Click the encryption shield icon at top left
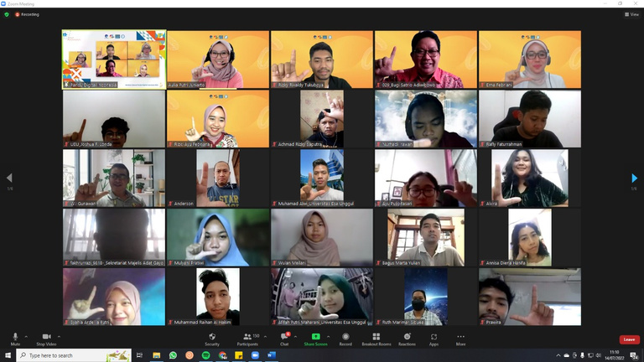The height and width of the screenshot is (362, 644). (7, 14)
